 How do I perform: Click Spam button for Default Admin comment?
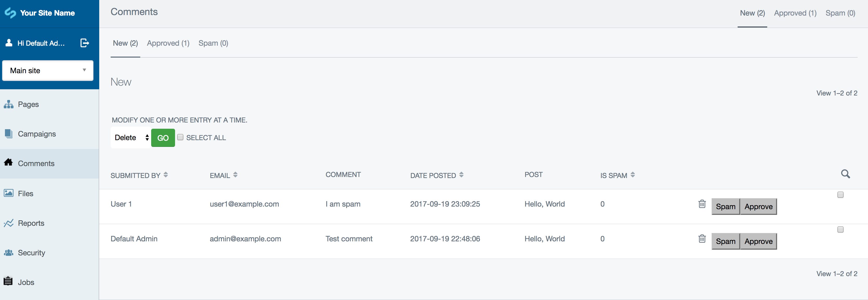pyautogui.click(x=726, y=240)
